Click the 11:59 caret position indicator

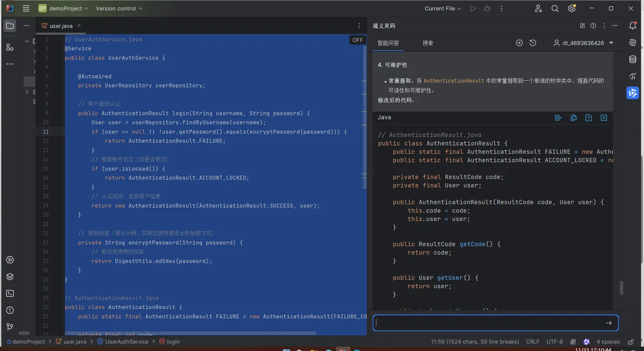pyautogui.click(x=475, y=342)
